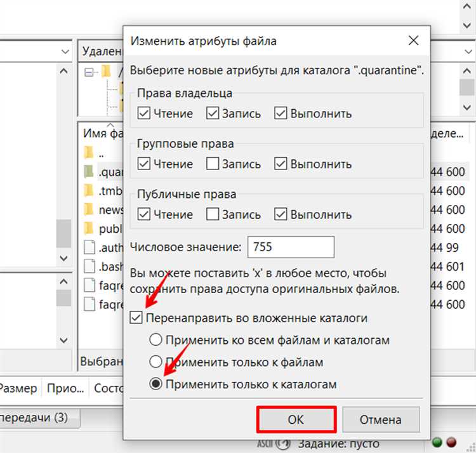Select the news folder in file list
Screen dimensions: 476x453
click(x=103, y=210)
